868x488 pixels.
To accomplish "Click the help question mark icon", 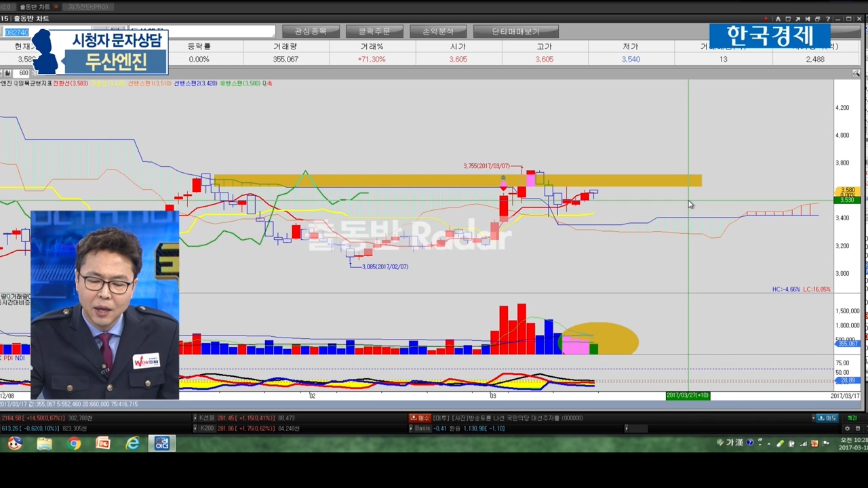I will click(x=828, y=19).
